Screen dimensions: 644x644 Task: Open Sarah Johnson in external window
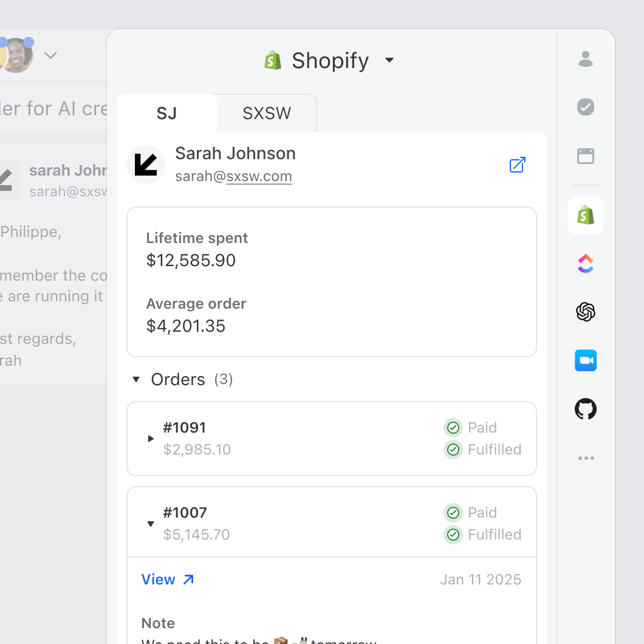518,165
